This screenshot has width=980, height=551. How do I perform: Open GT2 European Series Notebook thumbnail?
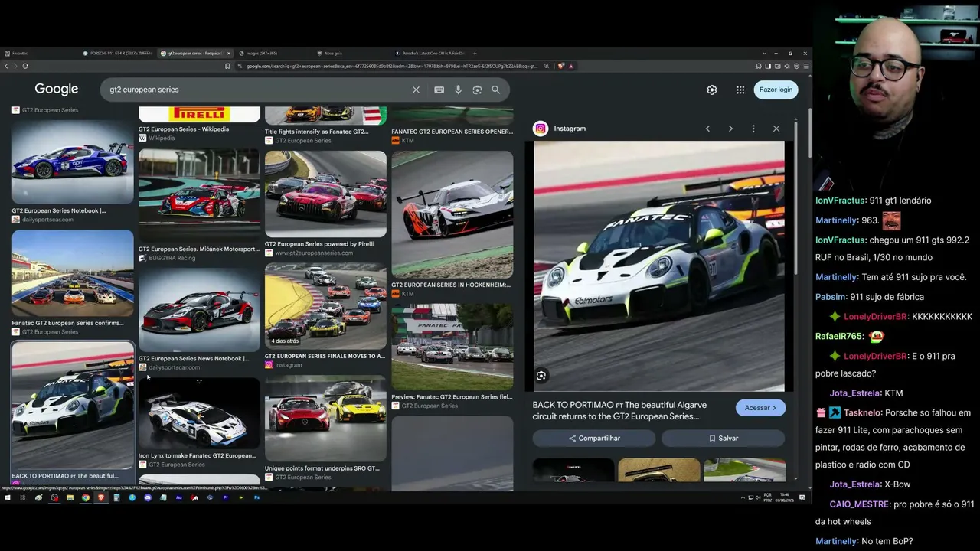[x=73, y=162]
